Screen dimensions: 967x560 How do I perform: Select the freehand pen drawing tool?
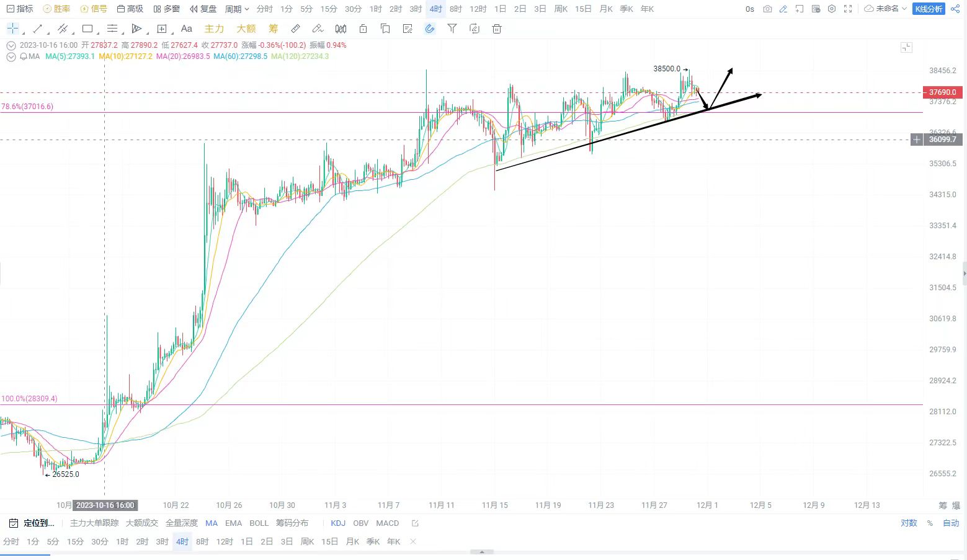pyautogui.click(x=318, y=29)
